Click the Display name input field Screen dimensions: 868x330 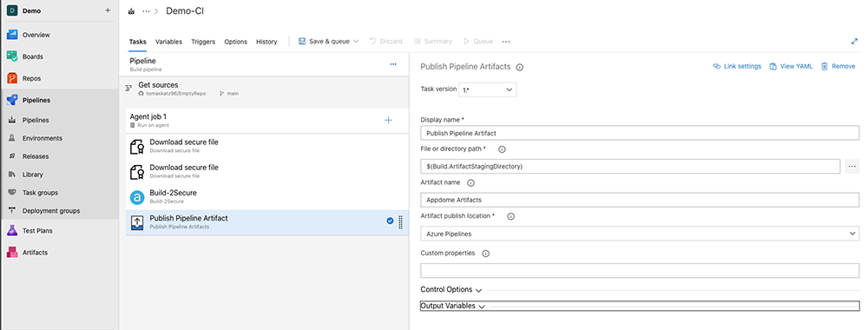640,133
